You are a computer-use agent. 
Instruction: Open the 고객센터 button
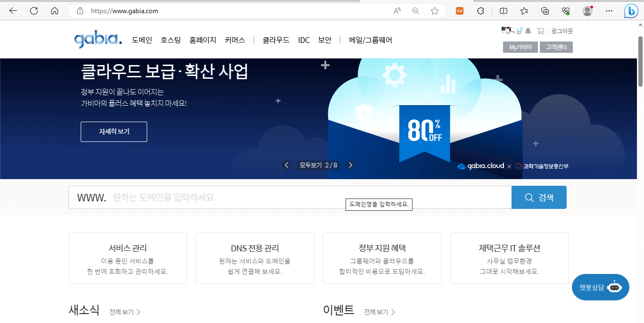point(556,47)
